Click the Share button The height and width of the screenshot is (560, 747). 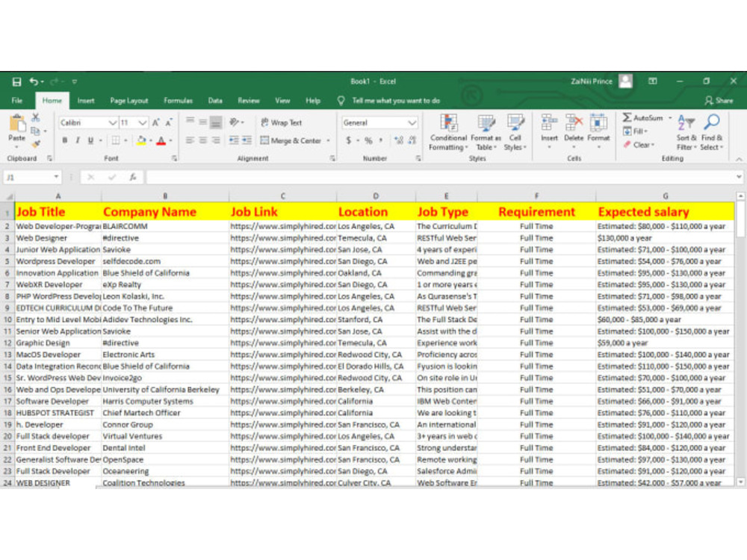(719, 101)
